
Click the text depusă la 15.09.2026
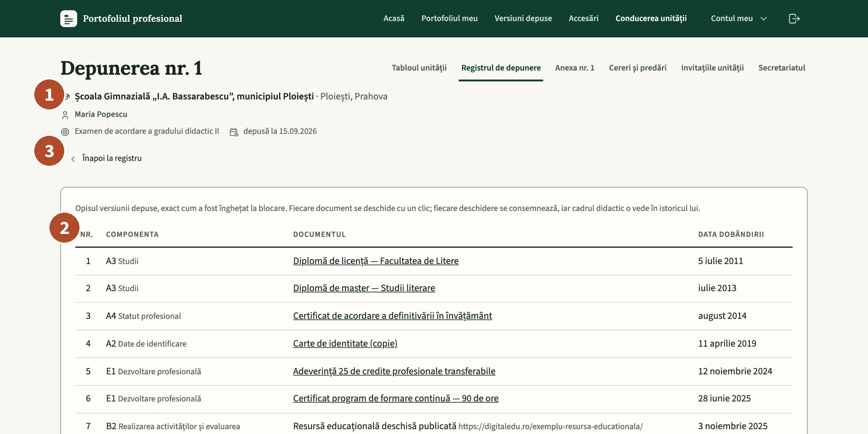pyautogui.click(x=280, y=132)
